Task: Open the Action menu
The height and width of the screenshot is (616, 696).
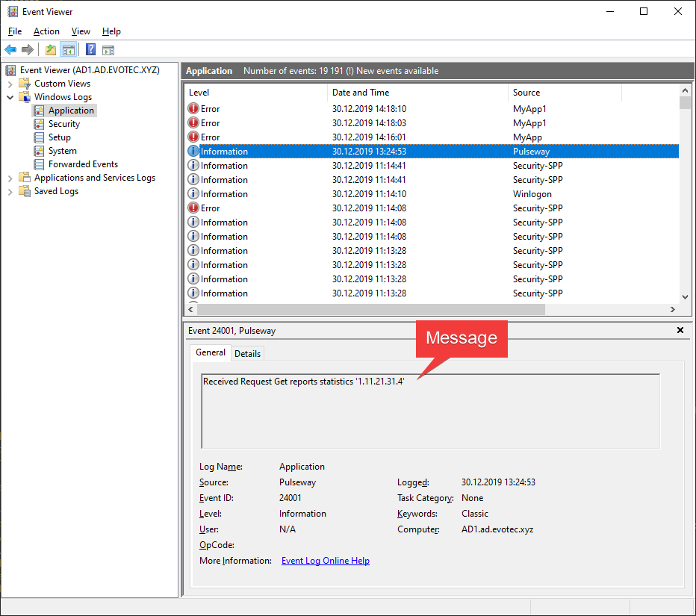Action: click(x=46, y=31)
